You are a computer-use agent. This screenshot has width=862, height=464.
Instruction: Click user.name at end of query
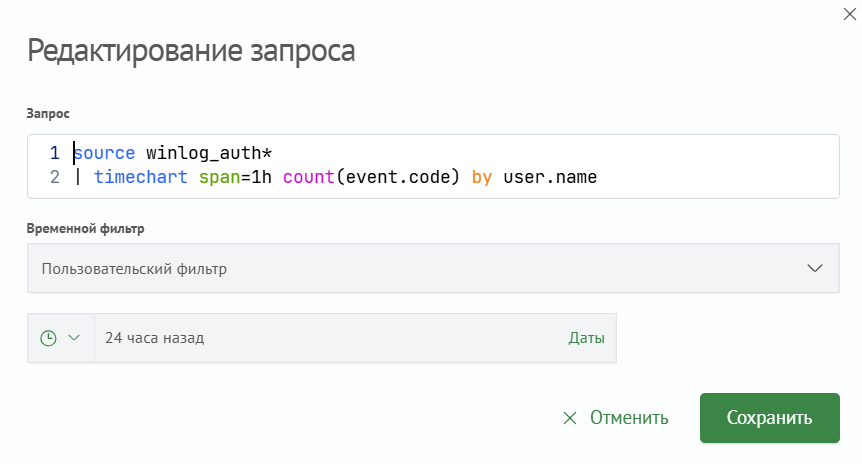click(550, 177)
